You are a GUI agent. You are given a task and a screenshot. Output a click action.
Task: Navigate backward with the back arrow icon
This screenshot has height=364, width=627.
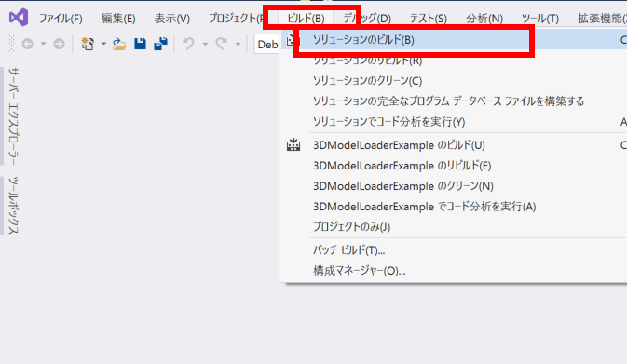(27, 44)
